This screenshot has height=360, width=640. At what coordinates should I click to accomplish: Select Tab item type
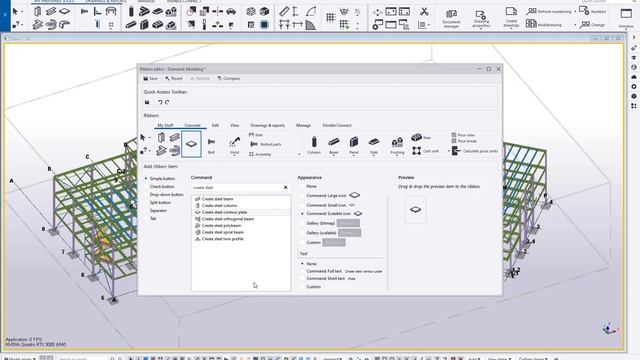(x=150, y=218)
